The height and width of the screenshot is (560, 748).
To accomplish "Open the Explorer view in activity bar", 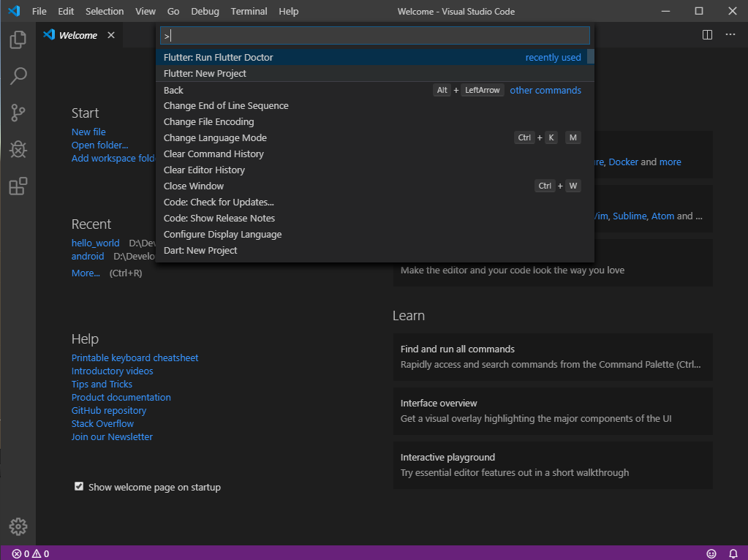I will tap(18, 39).
